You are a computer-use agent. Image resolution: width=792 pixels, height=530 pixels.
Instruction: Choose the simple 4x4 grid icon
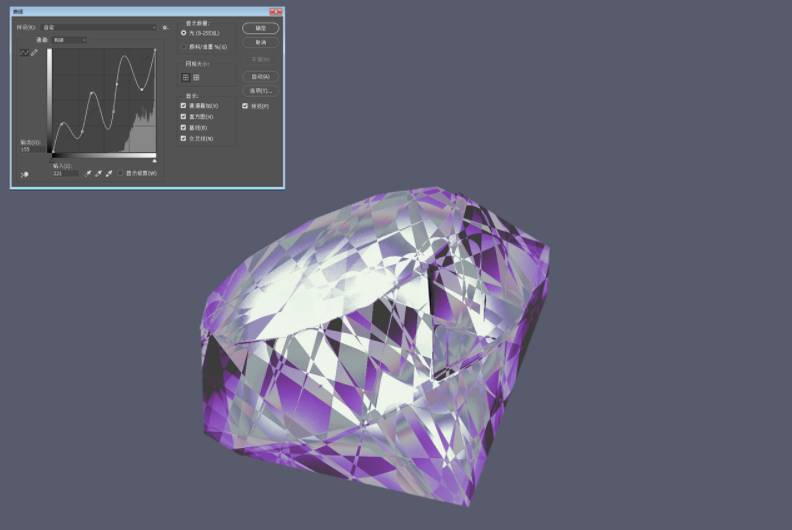185,76
